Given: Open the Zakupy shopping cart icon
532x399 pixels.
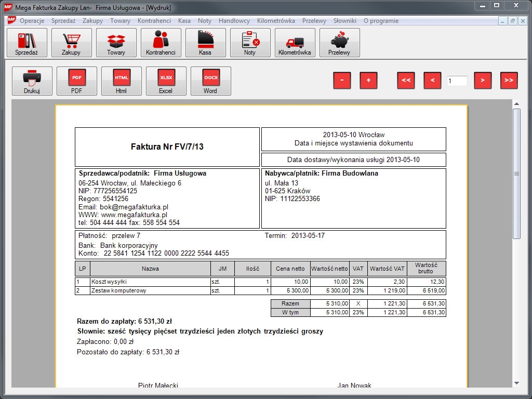Looking at the screenshot, I should [72, 43].
